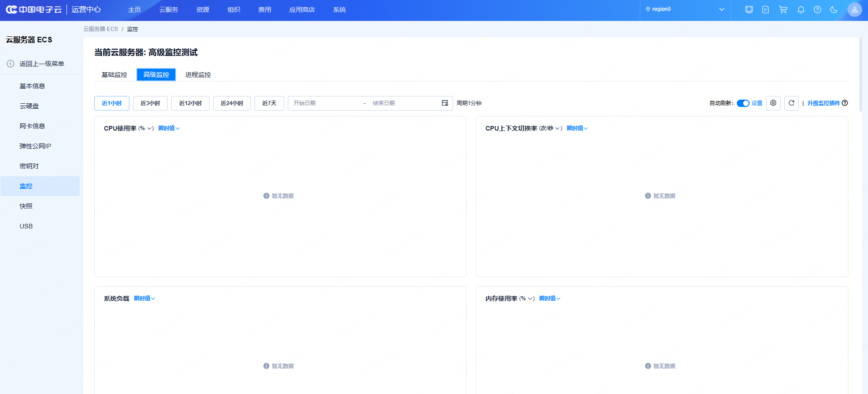Open the document orders icon in header

pos(766,10)
